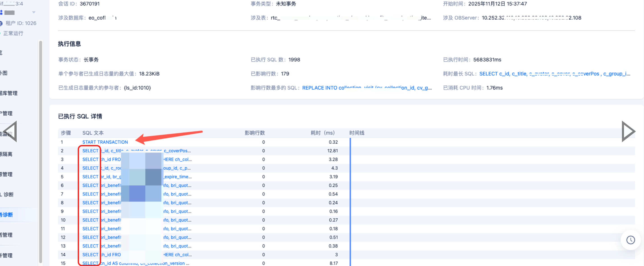Click the 影响行数 column header

coord(254,133)
